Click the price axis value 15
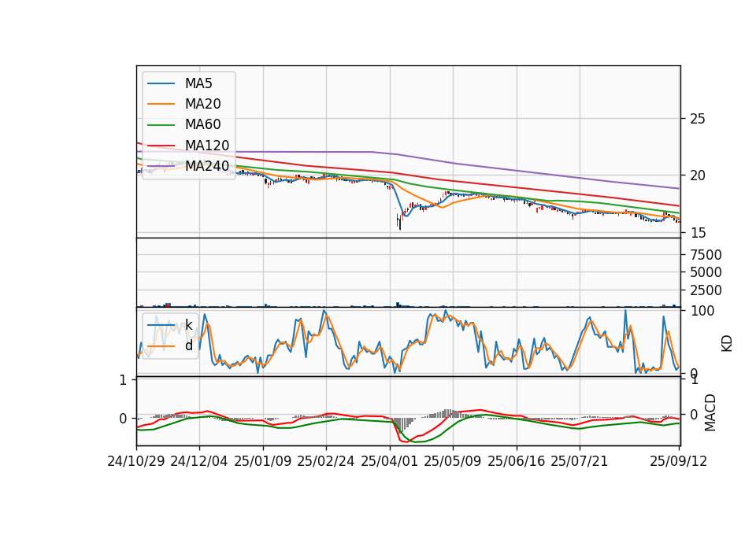This screenshot has width=756, height=543. click(x=697, y=233)
